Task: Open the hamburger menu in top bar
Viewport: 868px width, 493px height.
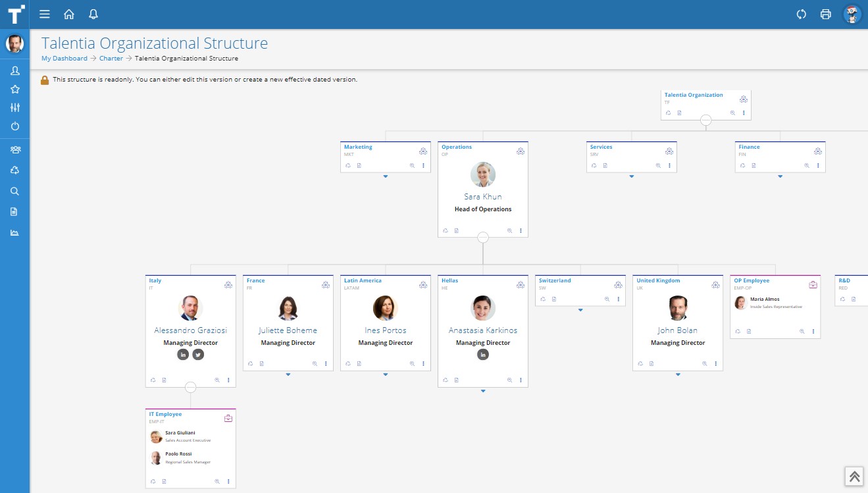Action: point(45,14)
